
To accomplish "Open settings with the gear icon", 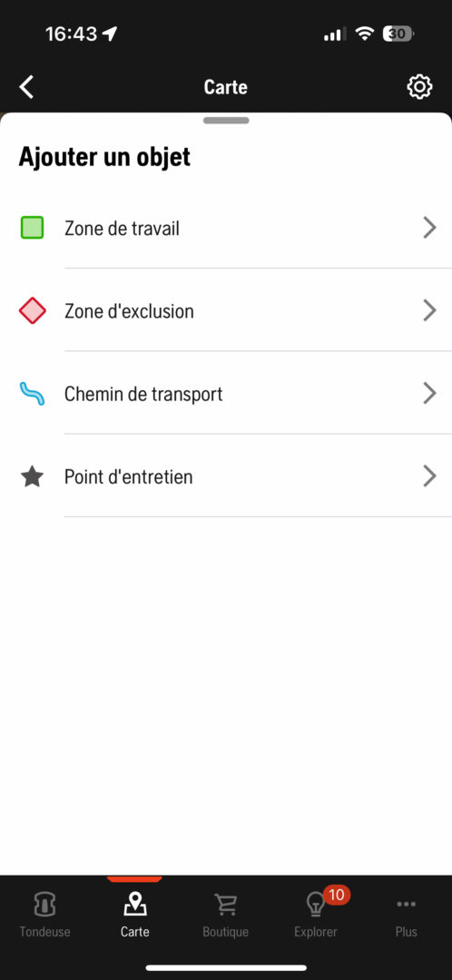I will [x=419, y=87].
